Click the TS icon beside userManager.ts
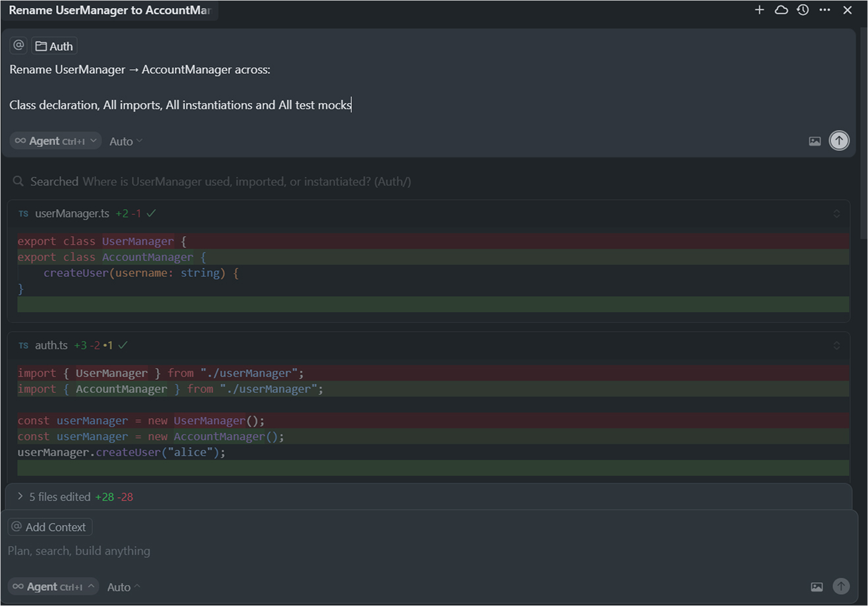This screenshot has width=868, height=606. pyautogui.click(x=24, y=214)
